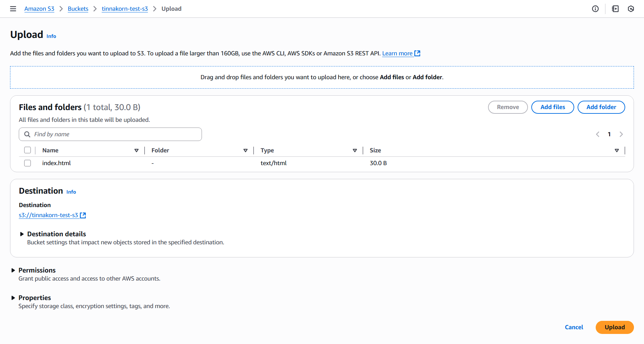Image resolution: width=644 pixels, height=344 pixels.
Task: Expand the Properties section
Action: tap(13, 298)
